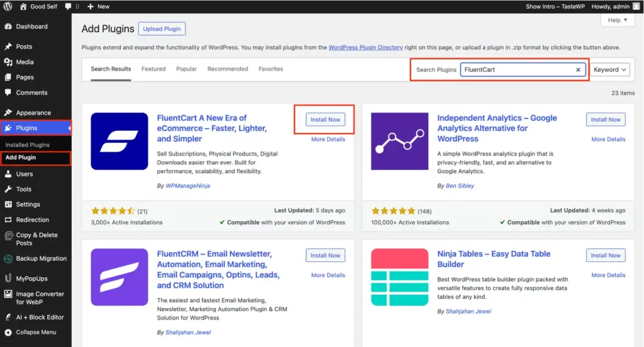Switch to the Popular tab

pos(186,69)
